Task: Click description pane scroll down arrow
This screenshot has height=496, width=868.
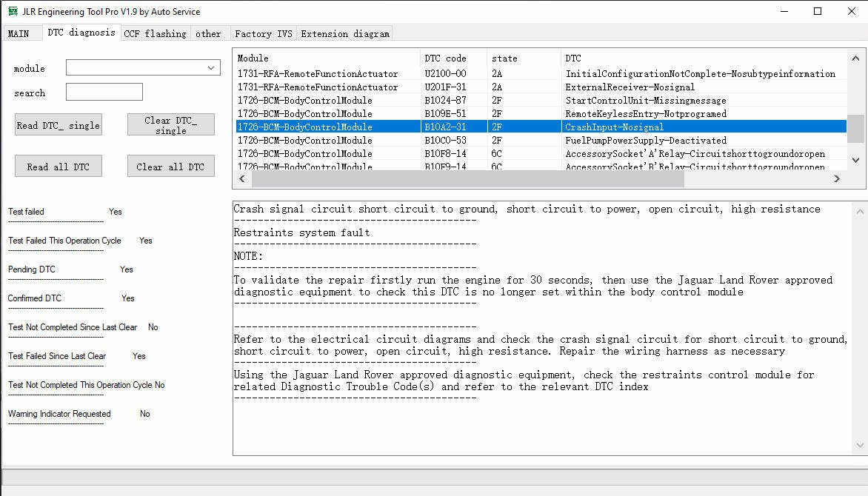Action: tap(860, 445)
